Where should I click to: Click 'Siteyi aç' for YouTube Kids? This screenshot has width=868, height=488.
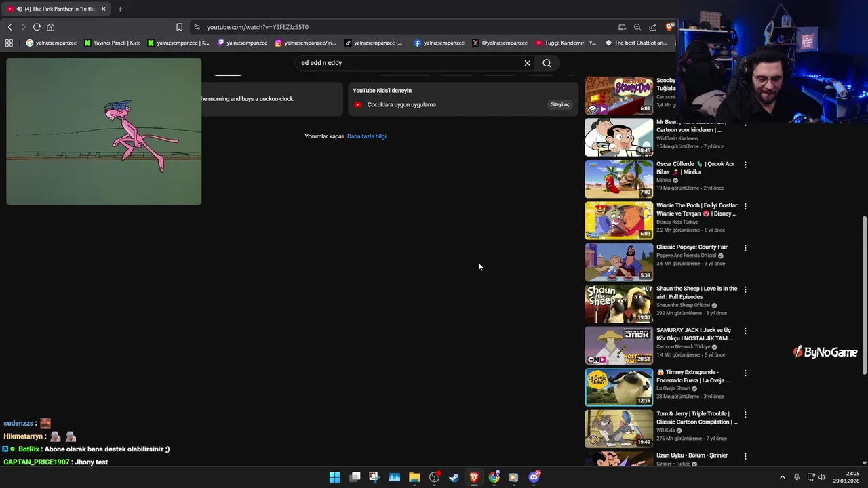pyautogui.click(x=560, y=104)
